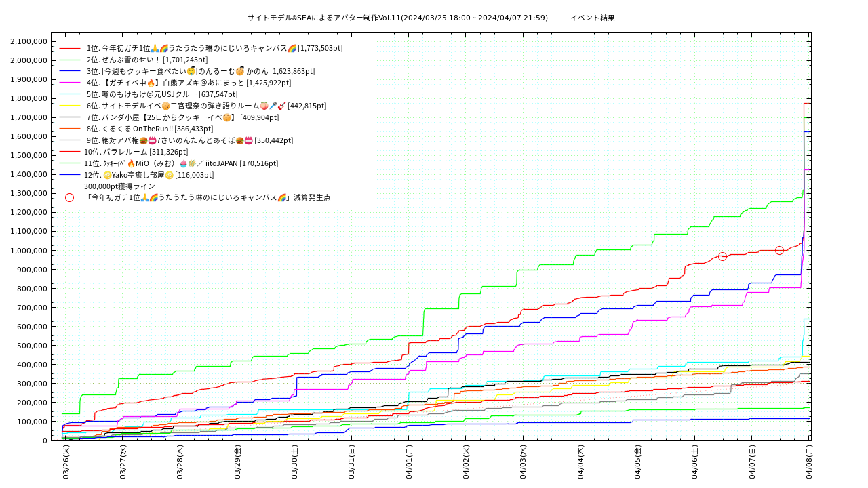This screenshot has width=868, height=488.
Task: Click the x-axis date 03/27(水)
Action: (123, 462)
